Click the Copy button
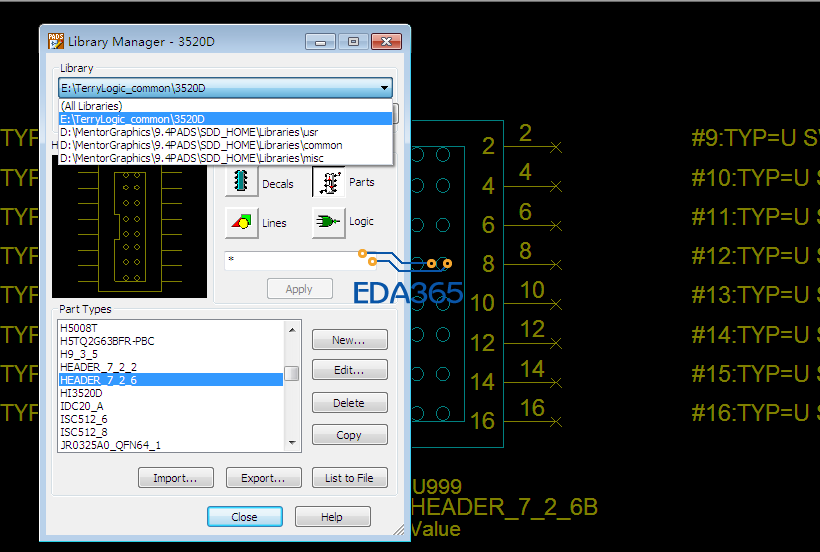This screenshot has height=552, width=820. click(349, 435)
